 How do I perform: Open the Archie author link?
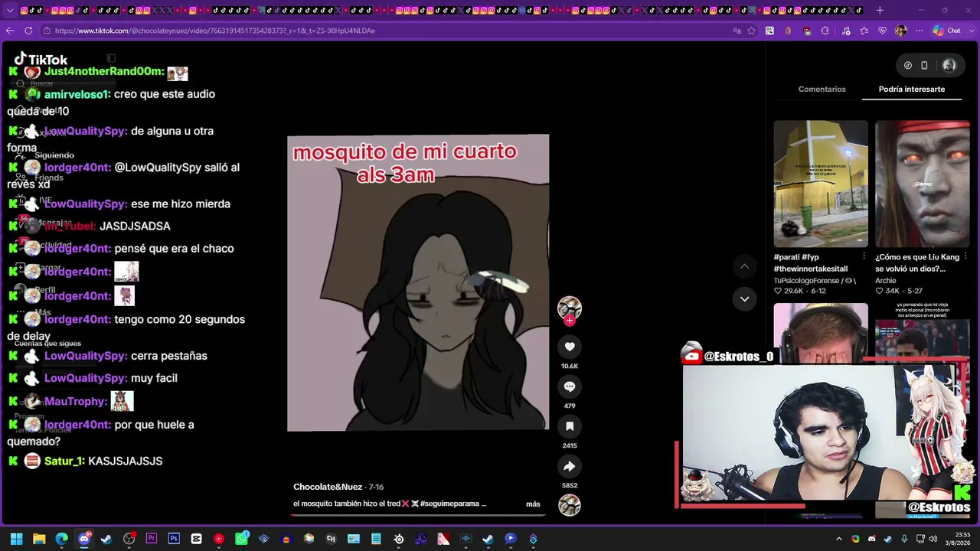(x=886, y=281)
